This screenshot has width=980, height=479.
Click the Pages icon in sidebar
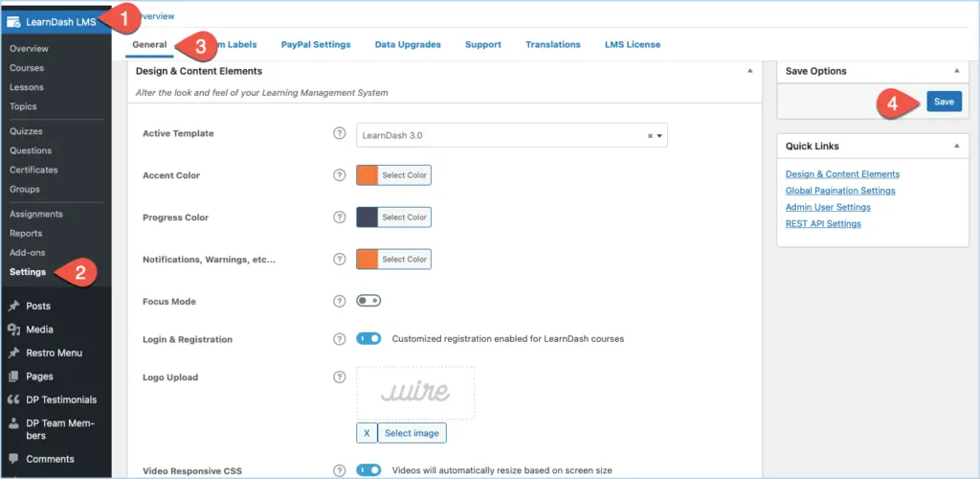(13, 376)
